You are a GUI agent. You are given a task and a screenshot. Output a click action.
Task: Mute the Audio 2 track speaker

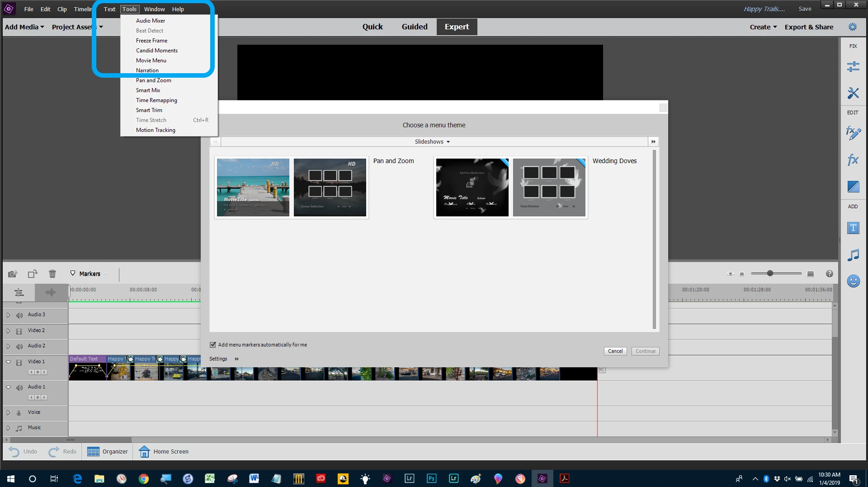point(19,347)
